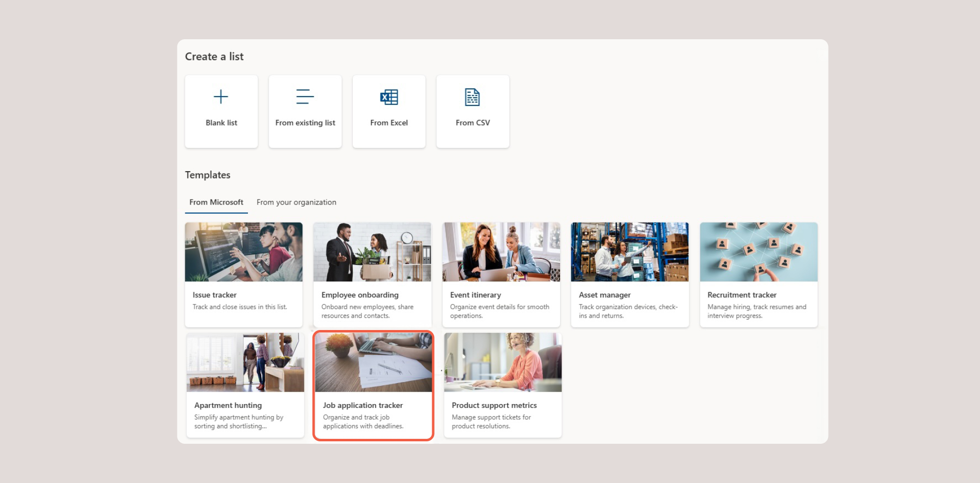Image resolution: width=980 pixels, height=483 pixels.
Task: Select the Blank list label
Action: (x=221, y=123)
